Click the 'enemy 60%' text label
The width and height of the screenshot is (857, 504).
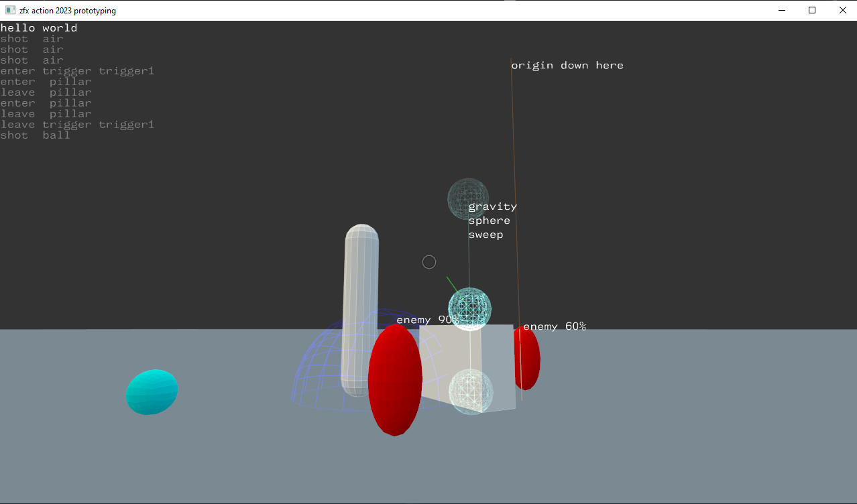[x=555, y=326]
